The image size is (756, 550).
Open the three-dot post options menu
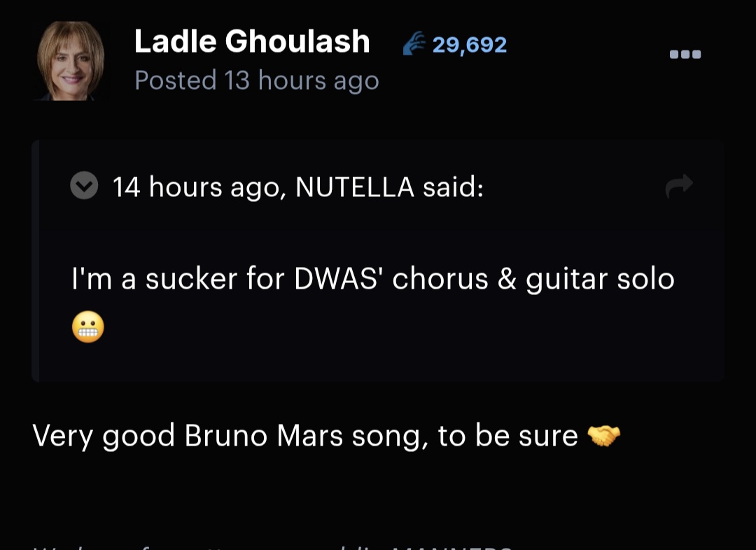(x=685, y=55)
